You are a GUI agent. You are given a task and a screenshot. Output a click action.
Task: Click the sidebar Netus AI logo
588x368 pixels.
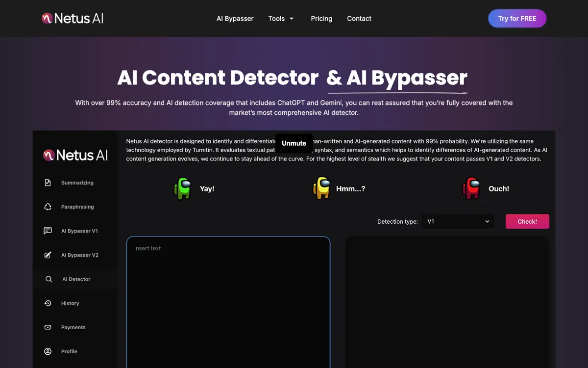coord(75,156)
